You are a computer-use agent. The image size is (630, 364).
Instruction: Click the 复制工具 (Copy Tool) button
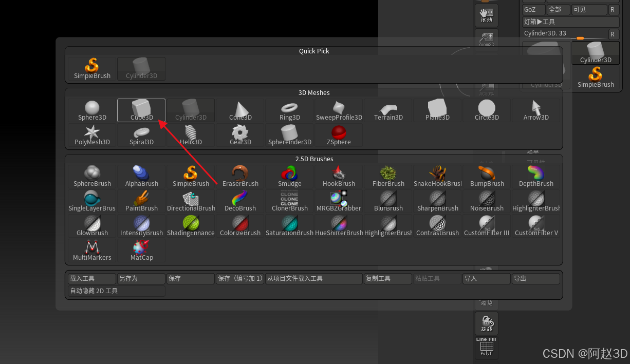[x=388, y=278]
